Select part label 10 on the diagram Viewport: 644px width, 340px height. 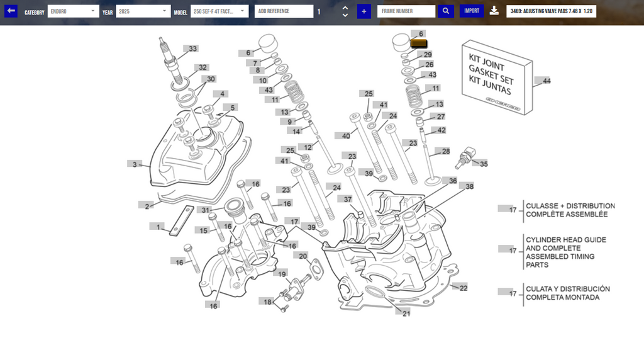[262, 81]
